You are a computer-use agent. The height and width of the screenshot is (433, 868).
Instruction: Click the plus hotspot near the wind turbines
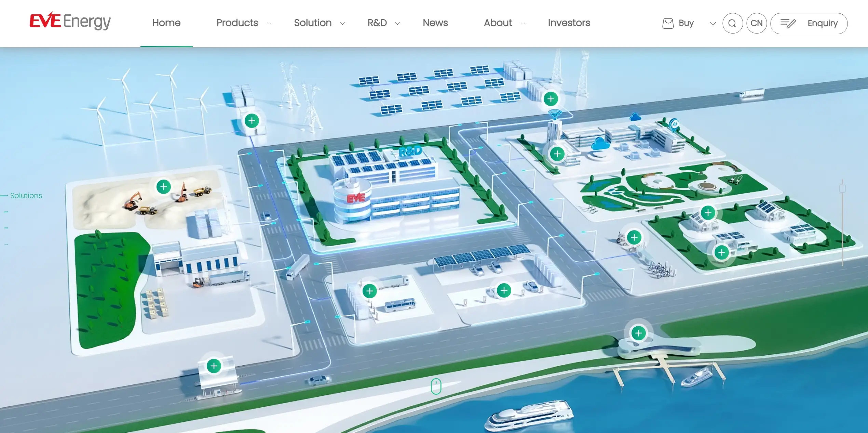point(252,121)
